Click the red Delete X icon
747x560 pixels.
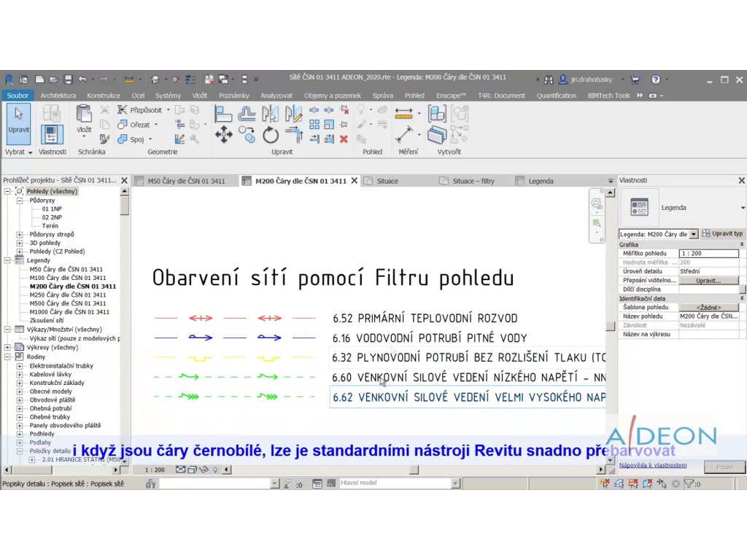click(344, 139)
